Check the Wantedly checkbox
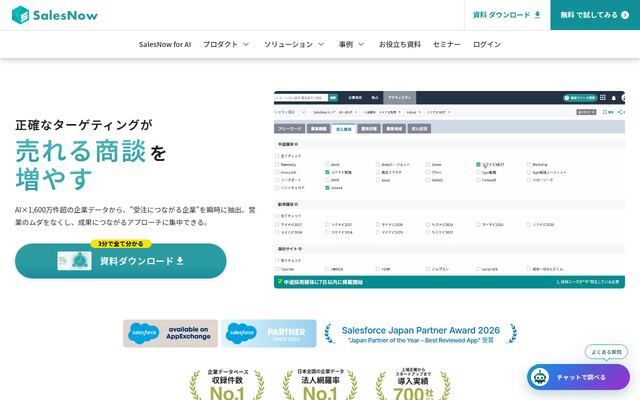 click(277, 164)
